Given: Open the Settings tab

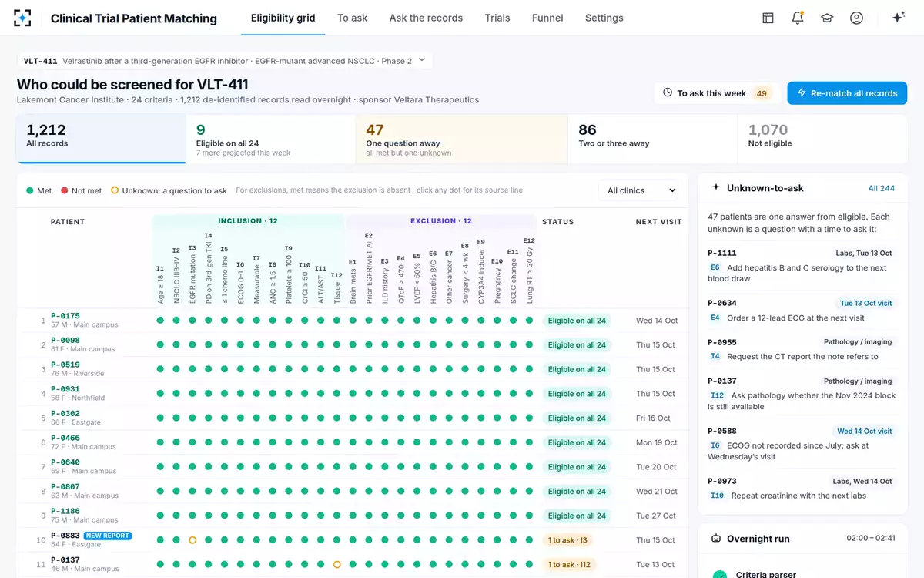Looking at the screenshot, I should (604, 18).
